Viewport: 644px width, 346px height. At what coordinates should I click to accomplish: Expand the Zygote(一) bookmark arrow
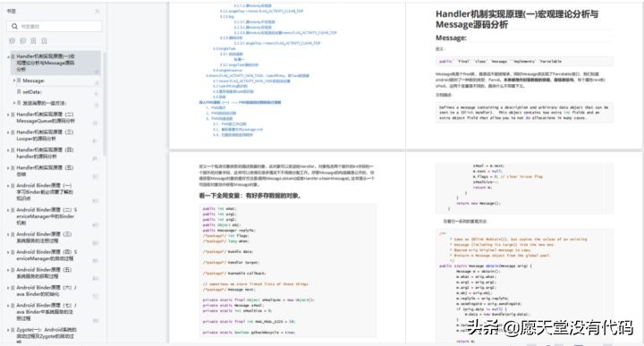coord(8,330)
